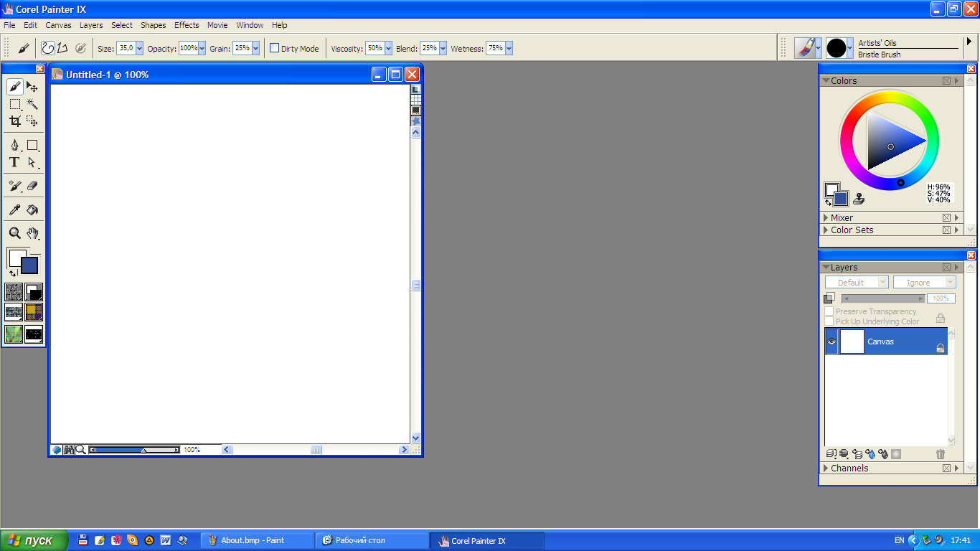Select the Dropper tool
The width and height of the screenshot is (980, 551).
pos(14,209)
